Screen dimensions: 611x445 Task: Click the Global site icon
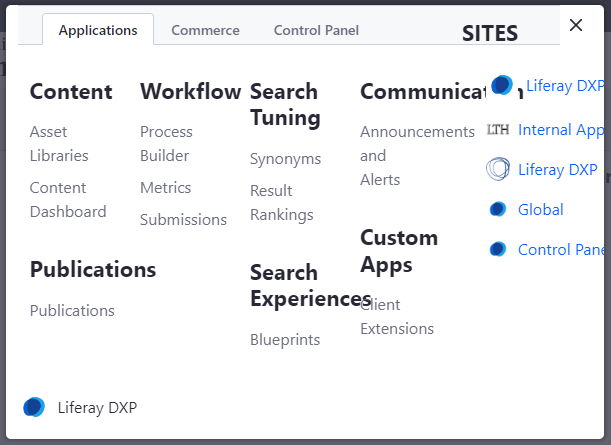[498, 209]
